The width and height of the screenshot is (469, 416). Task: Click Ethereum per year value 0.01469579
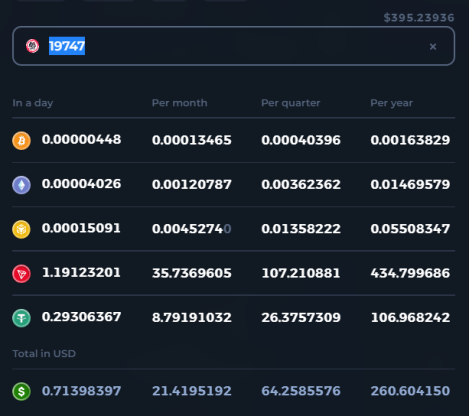[x=410, y=184]
